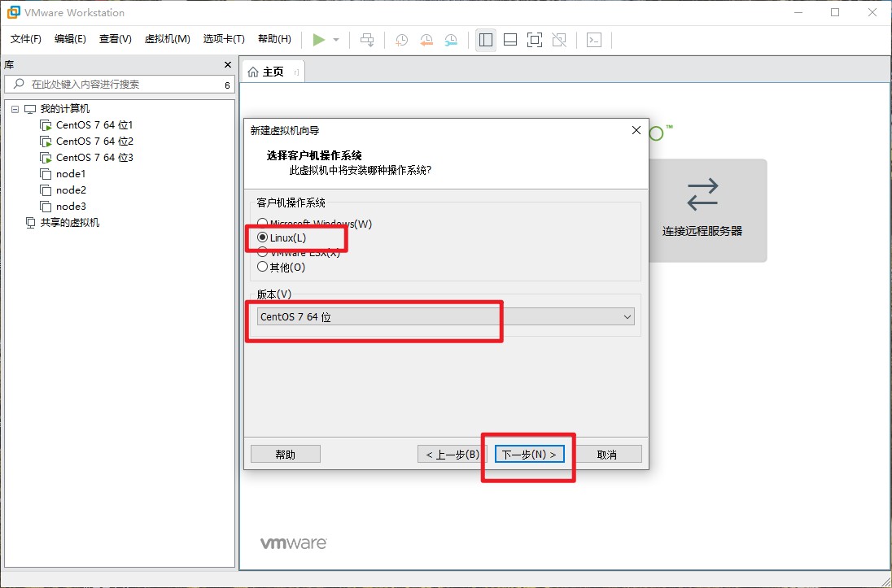
Task: Open the 查看(V) menu
Action: [115, 39]
